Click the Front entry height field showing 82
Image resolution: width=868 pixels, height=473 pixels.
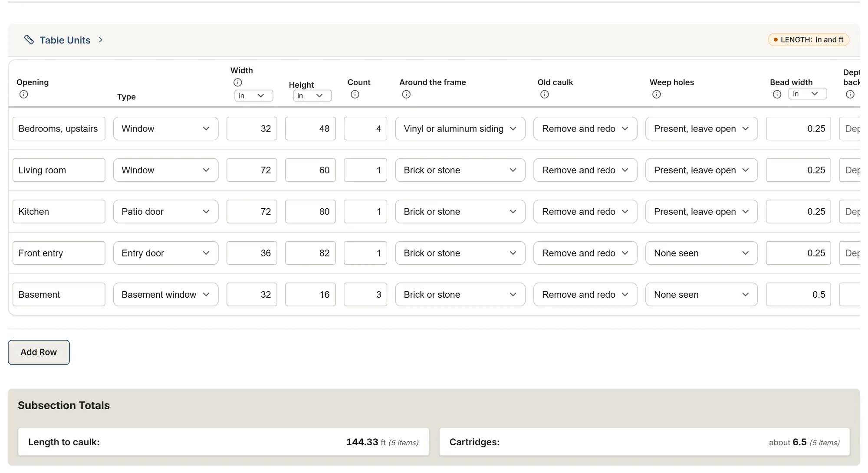point(310,253)
